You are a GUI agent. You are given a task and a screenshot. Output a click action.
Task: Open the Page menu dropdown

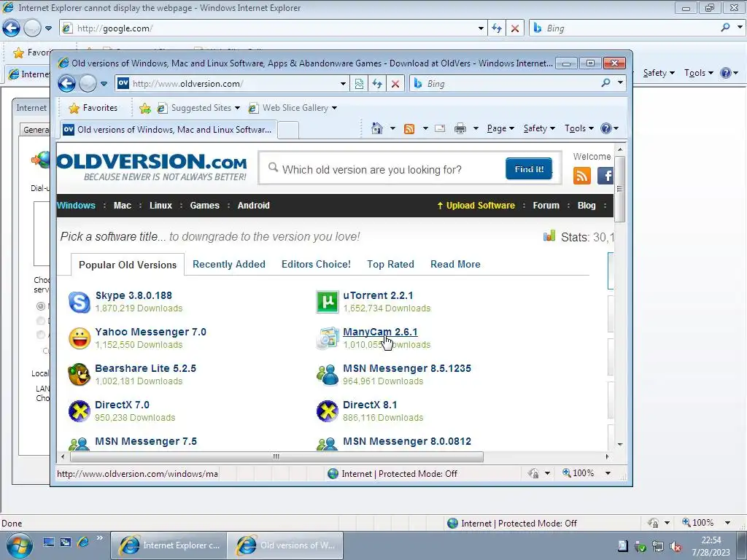500,128
